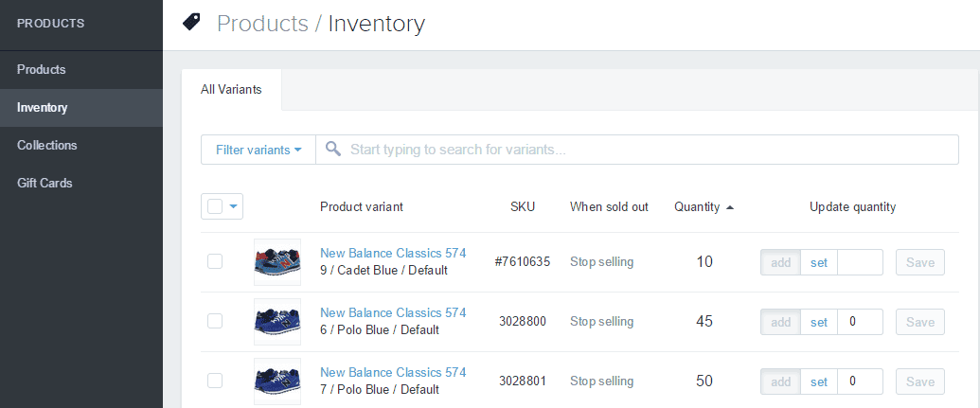Click the SKU value #7610635
Viewport: 980px width, 408px height.
tap(523, 262)
